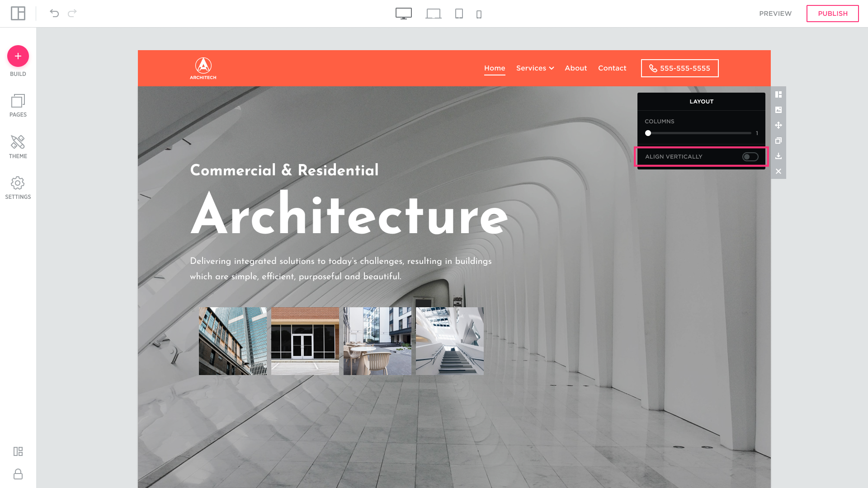Click the Columns slider handle
Screen dimensions: 868x488
coord(648,133)
